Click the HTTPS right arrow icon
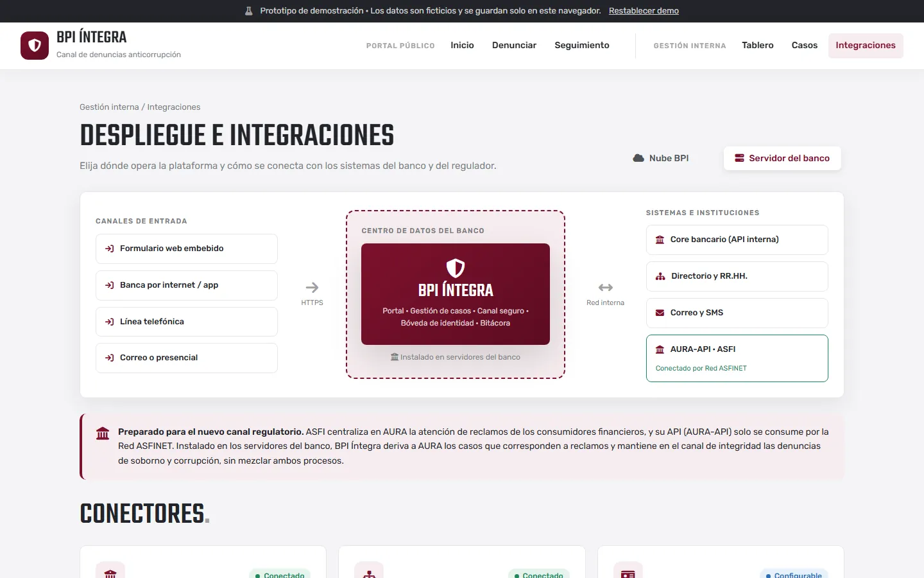The height and width of the screenshot is (578, 924). pos(312,287)
